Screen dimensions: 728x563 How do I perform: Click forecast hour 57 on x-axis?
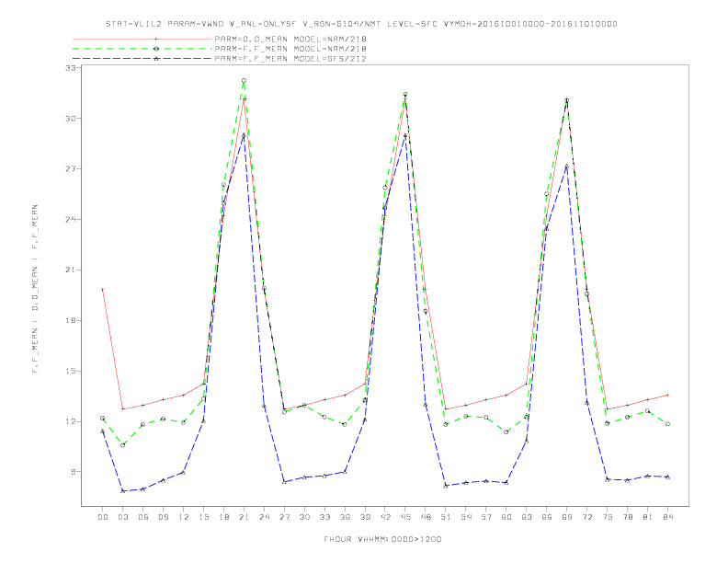(486, 517)
